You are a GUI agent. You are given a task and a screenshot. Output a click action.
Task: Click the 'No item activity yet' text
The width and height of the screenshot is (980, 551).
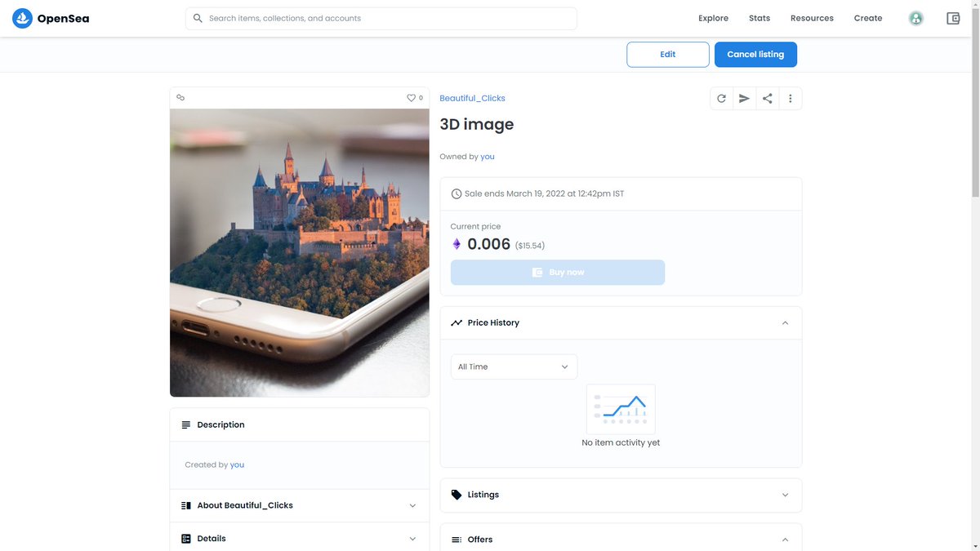click(x=621, y=442)
